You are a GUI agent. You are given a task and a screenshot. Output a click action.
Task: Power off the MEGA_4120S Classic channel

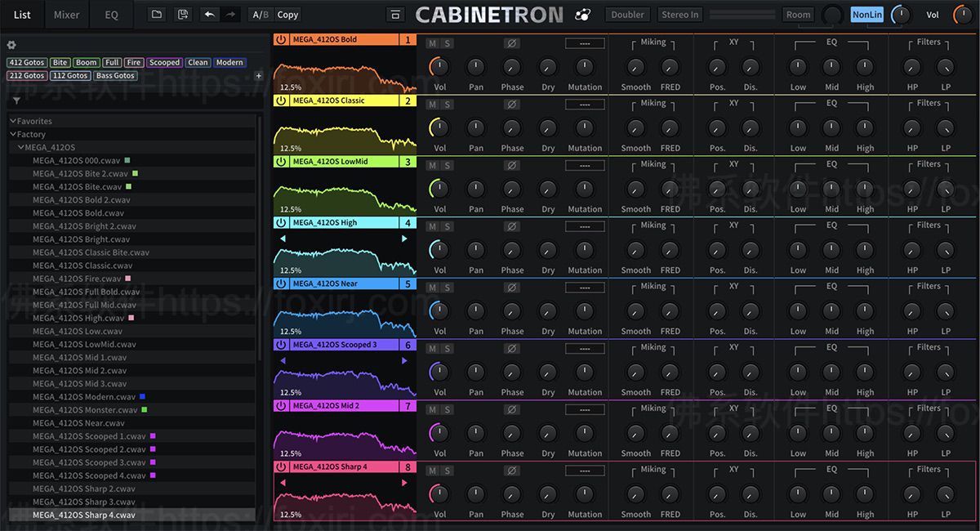tap(279, 100)
